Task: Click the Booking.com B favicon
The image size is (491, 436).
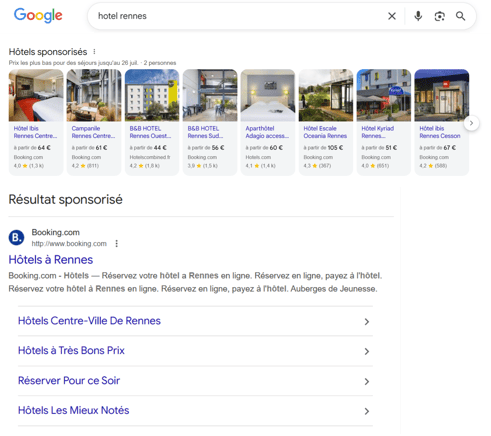Action: coord(16,237)
